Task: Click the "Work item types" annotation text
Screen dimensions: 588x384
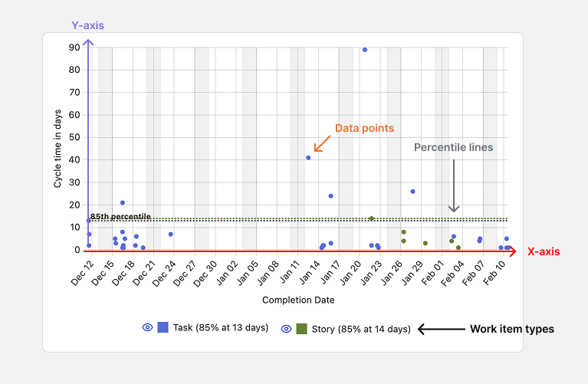Action: click(x=511, y=330)
